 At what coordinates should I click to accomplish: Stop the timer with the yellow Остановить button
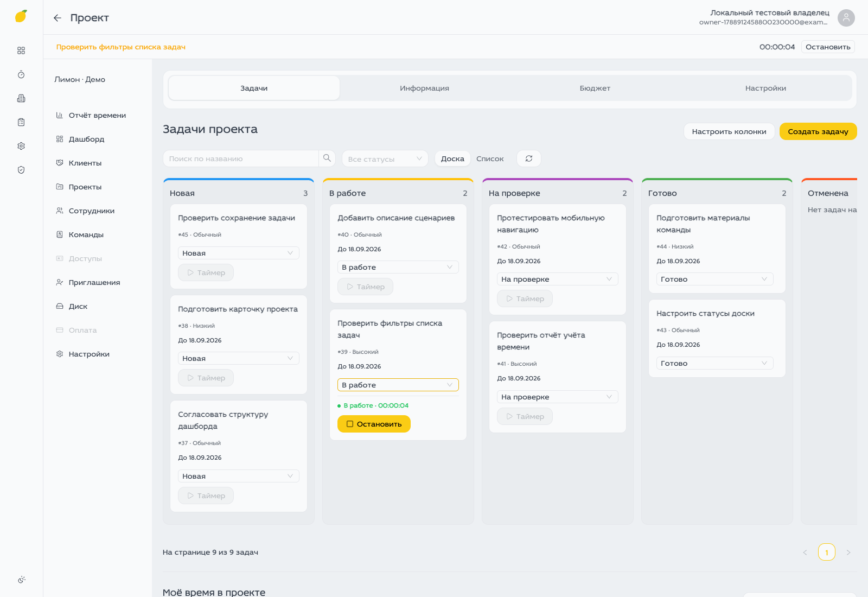coord(374,424)
